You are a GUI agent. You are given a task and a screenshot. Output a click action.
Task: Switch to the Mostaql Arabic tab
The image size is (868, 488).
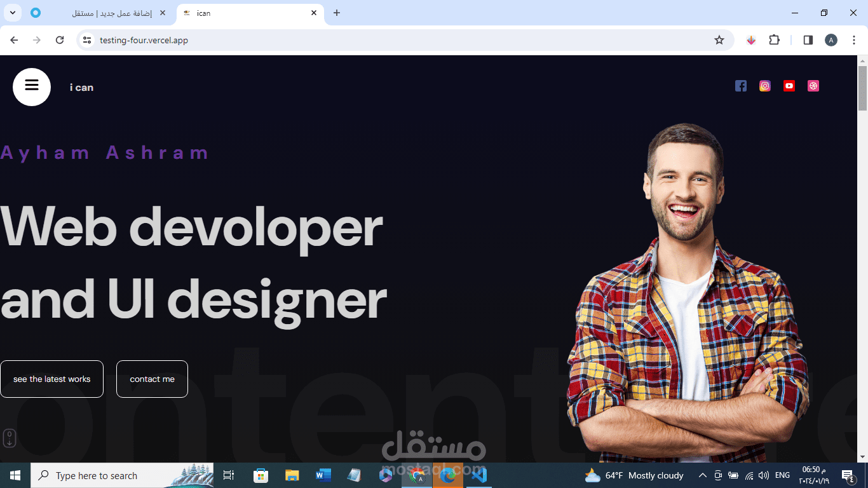click(98, 13)
